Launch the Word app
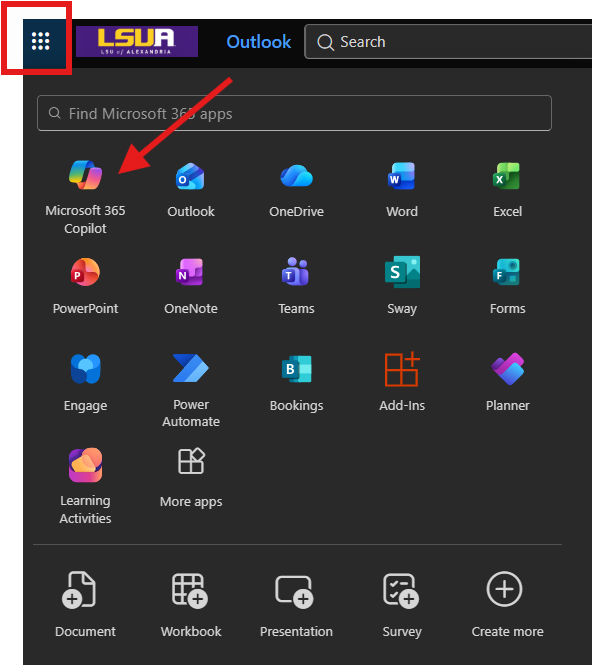 402,190
